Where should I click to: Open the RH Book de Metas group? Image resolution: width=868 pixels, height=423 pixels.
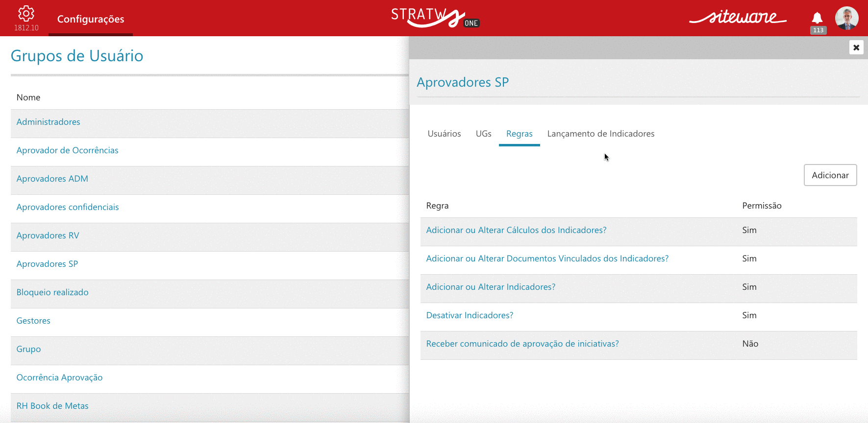click(52, 406)
